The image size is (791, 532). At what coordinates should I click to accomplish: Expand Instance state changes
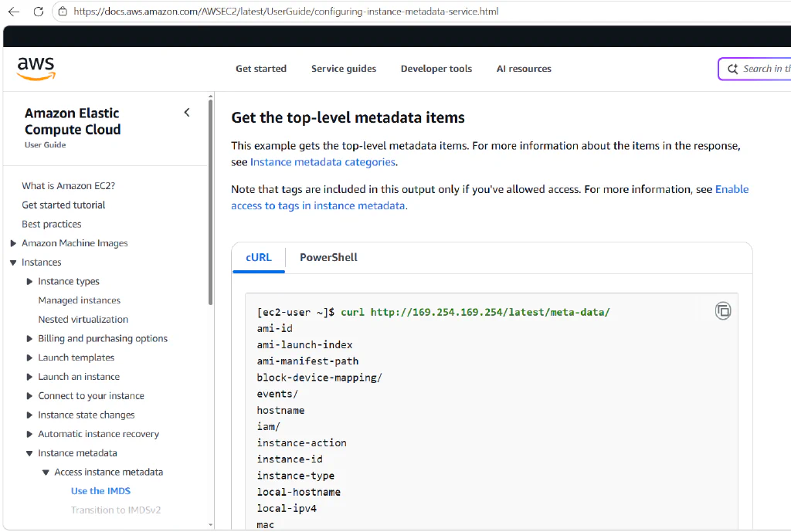coord(29,415)
